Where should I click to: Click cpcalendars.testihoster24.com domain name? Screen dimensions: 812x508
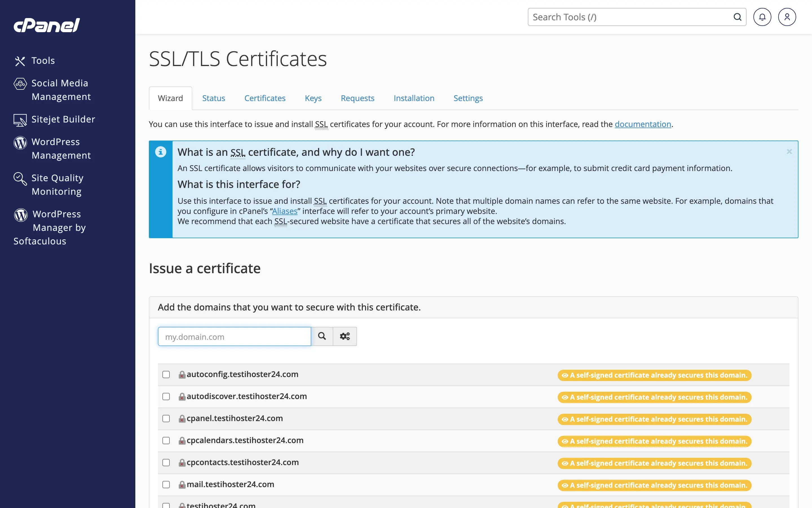pyautogui.click(x=245, y=441)
